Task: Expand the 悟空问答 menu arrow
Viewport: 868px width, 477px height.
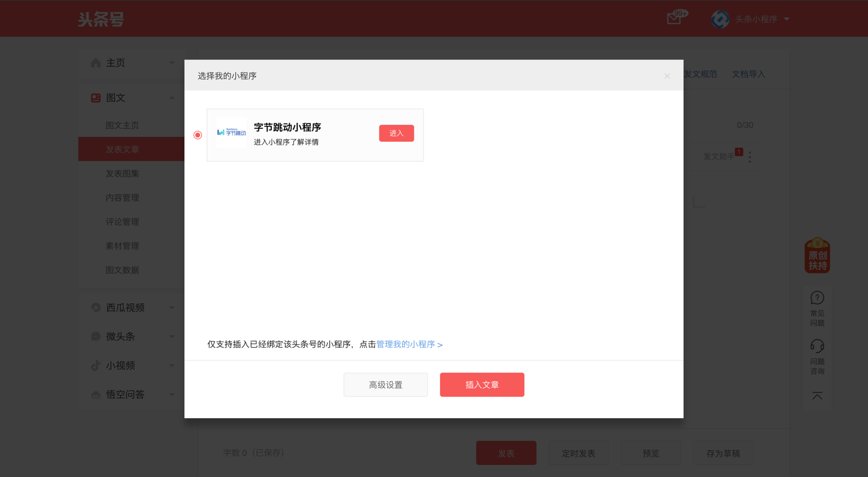Action: pyautogui.click(x=172, y=394)
